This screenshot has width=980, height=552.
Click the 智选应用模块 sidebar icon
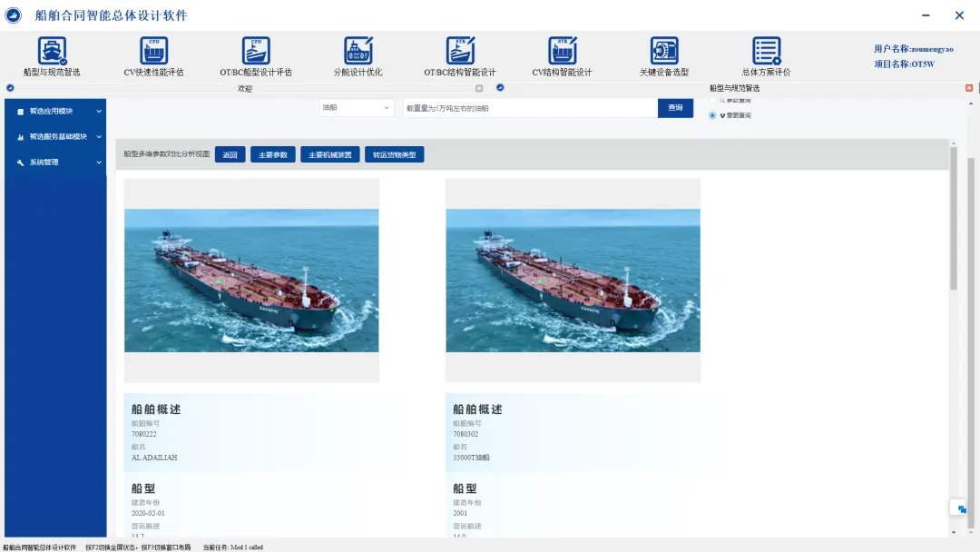(20, 112)
